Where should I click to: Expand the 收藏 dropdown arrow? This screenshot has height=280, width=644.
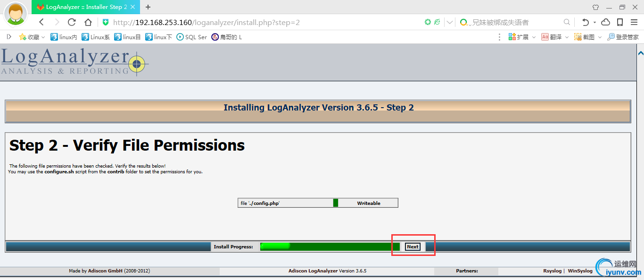[x=43, y=37]
